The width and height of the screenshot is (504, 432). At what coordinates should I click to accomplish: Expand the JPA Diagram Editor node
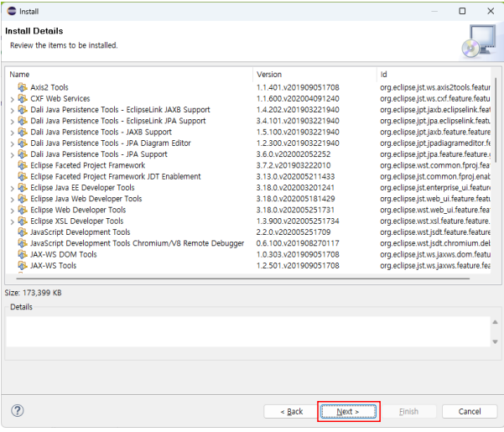coord(13,143)
